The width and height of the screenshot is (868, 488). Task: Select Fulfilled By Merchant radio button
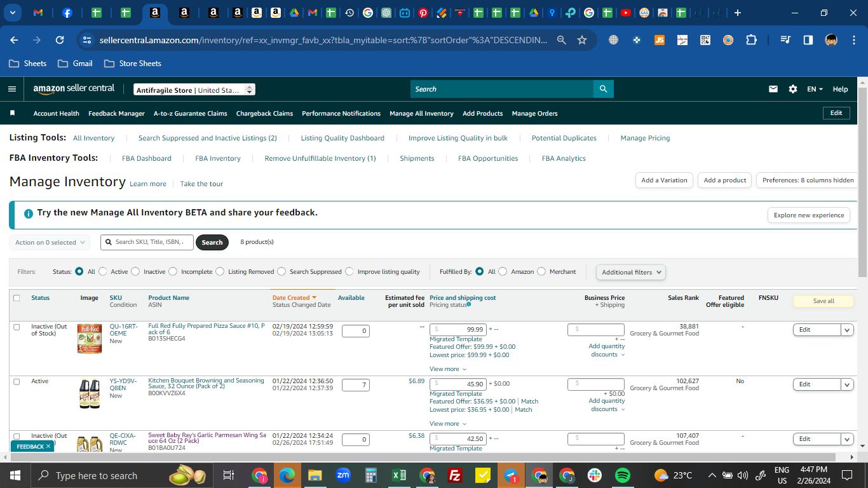(x=541, y=271)
